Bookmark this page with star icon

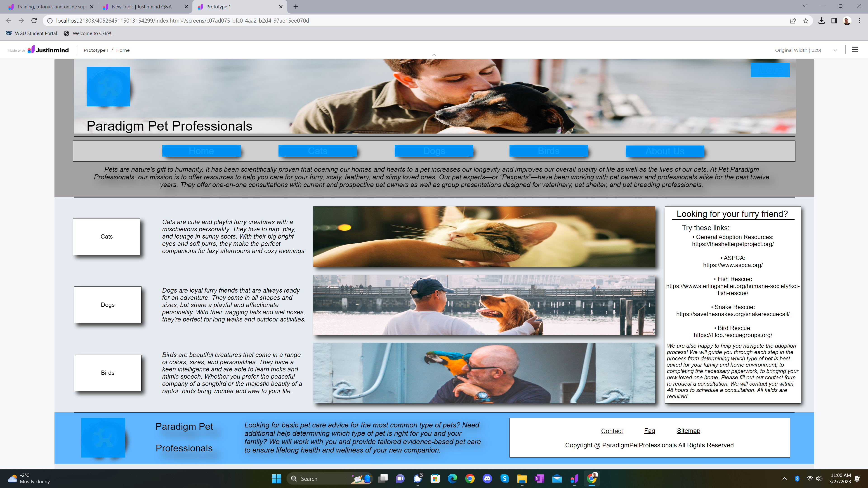[x=806, y=21]
